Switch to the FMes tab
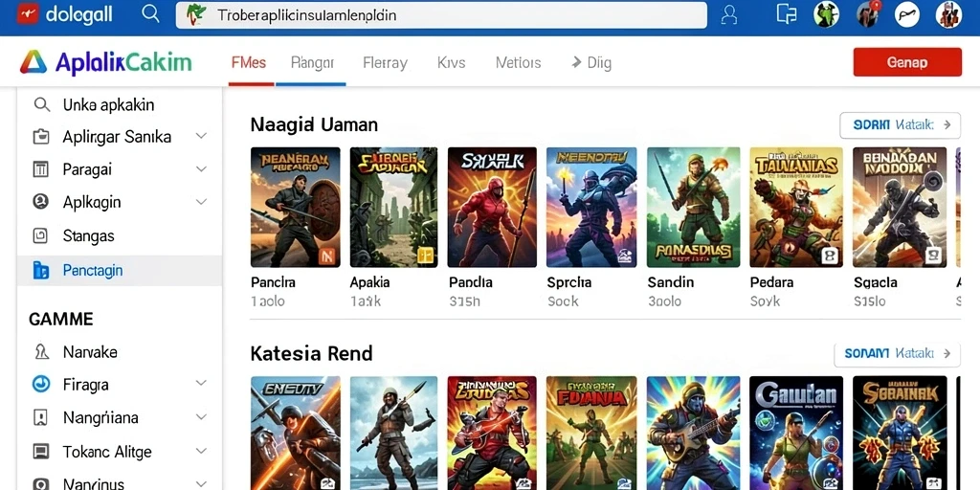 click(x=249, y=62)
